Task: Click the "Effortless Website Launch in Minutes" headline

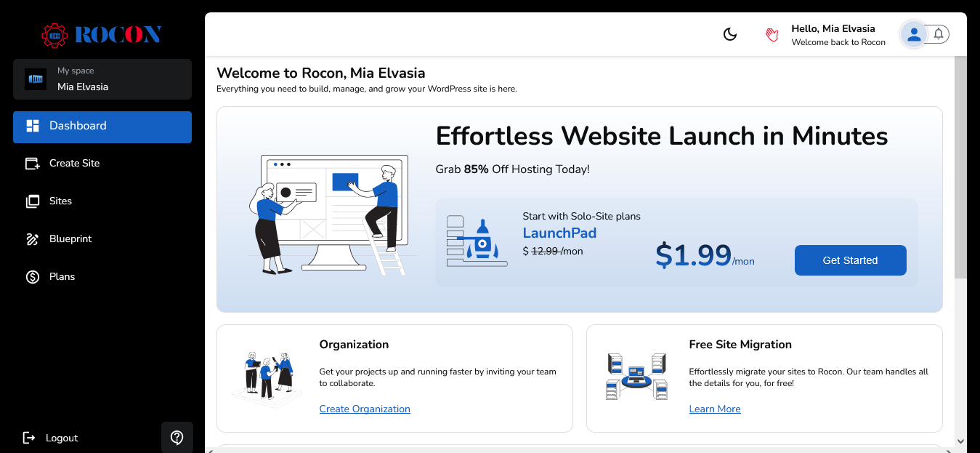Action: 662,136
